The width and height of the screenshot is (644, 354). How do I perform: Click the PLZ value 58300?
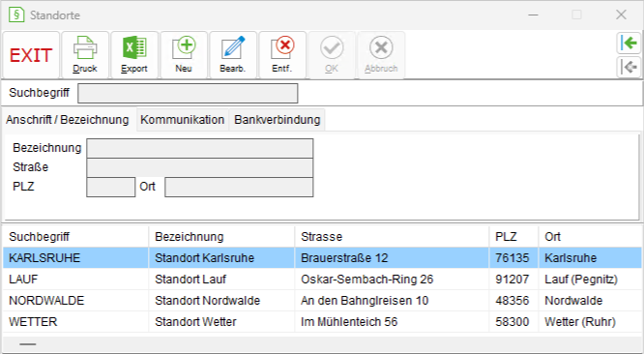point(513,321)
